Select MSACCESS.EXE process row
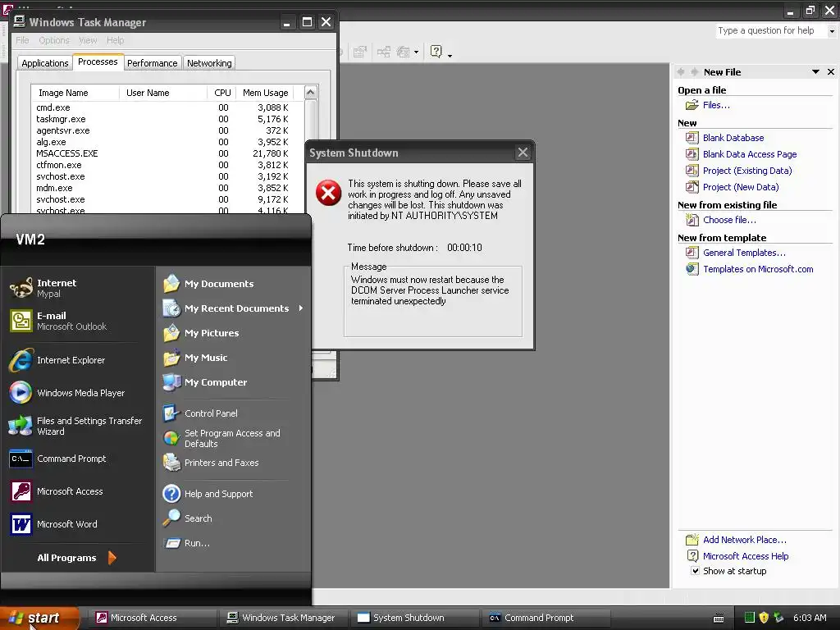The height and width of the screenshot is (630, 840). coord(167,153)
